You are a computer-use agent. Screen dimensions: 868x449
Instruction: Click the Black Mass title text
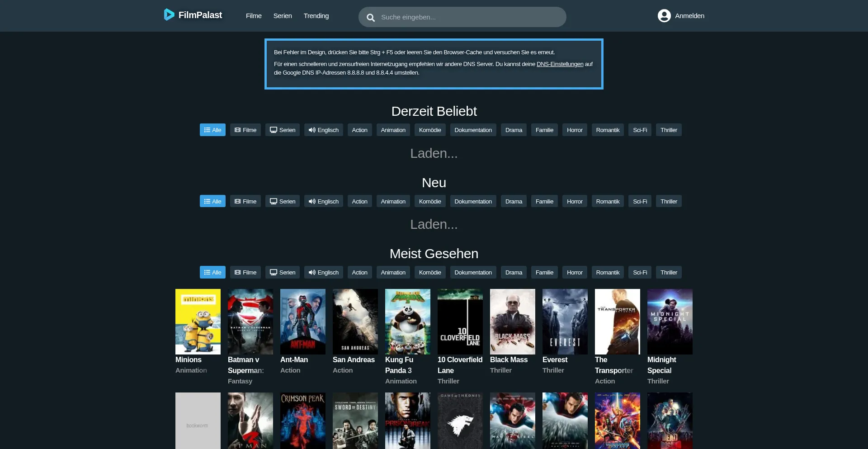coord(509,359)
